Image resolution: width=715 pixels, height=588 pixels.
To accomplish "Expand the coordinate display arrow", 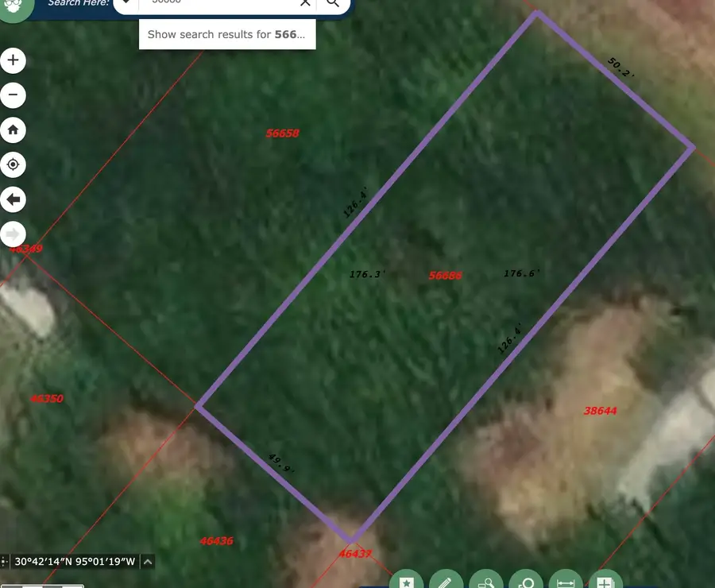I will pos(148,562).
